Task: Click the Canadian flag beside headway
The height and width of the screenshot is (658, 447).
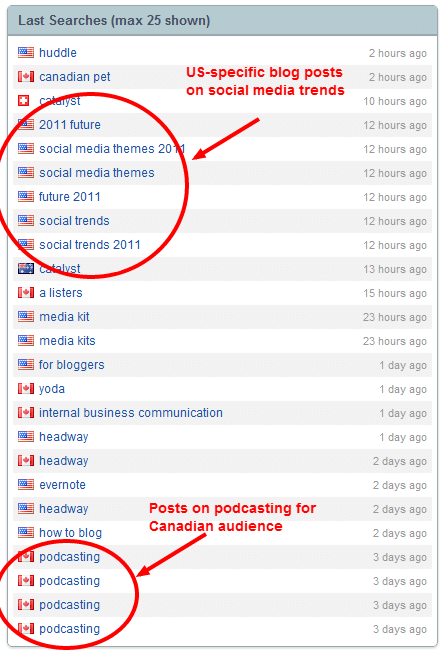Action: [26, 460]
